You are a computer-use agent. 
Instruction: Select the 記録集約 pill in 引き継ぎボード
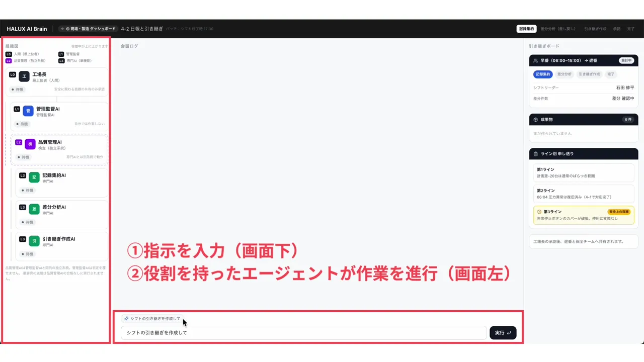point(543,74)
